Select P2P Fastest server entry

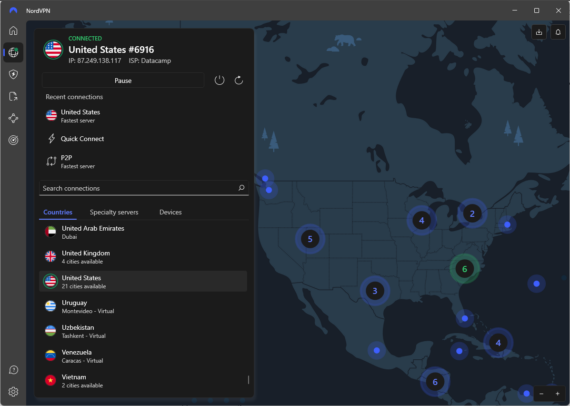tap(144, 161)
